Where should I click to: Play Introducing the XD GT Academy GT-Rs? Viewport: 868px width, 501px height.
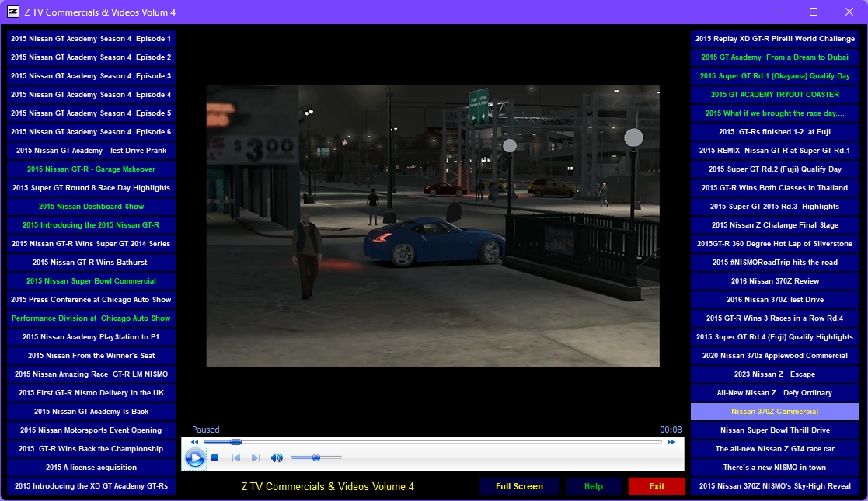tap(92, 486)
